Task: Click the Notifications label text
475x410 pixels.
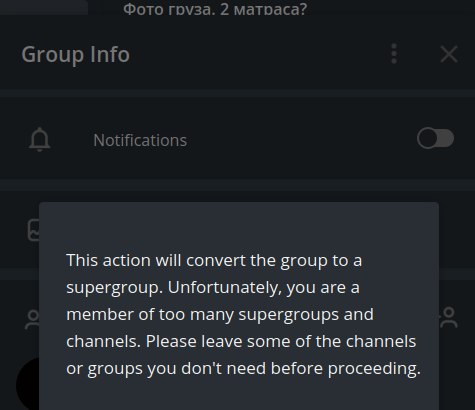Action: 140,140
